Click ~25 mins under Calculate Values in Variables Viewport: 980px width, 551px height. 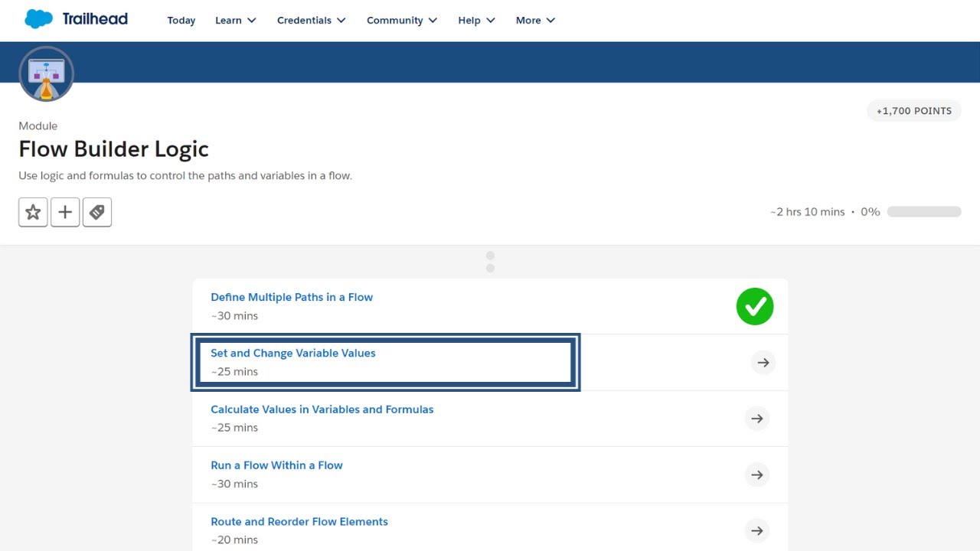click(x=234, y=428)
